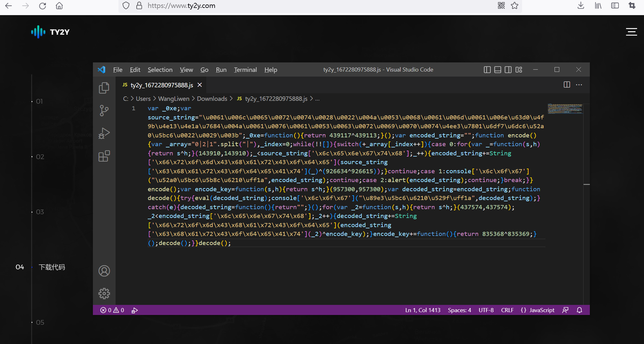The width and height of the screenshot is (644, 344).
Task: Click the 下载代码 step link
Action: [52, 267]
